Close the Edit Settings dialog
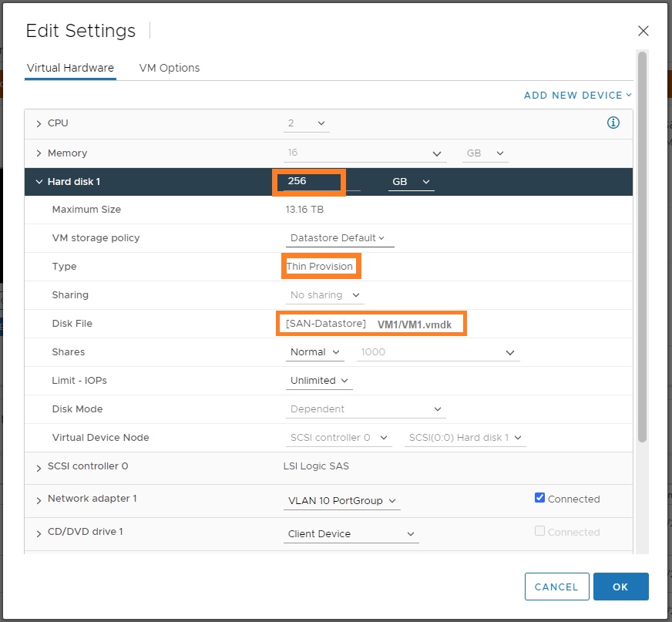The height and width of the screenshot is (622, 672). pyautogui.click(x=643, y=31)
